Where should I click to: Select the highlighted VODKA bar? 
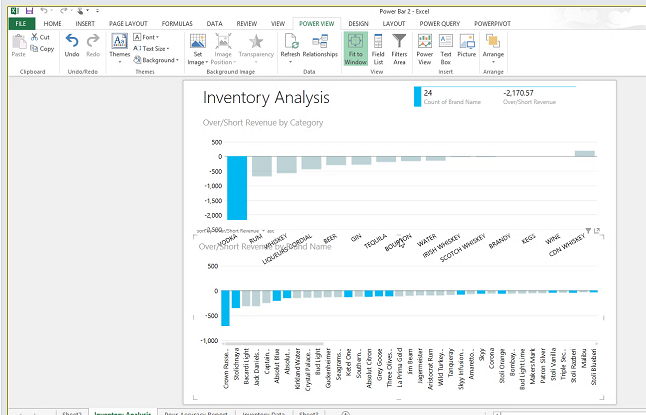coord(237,188)
